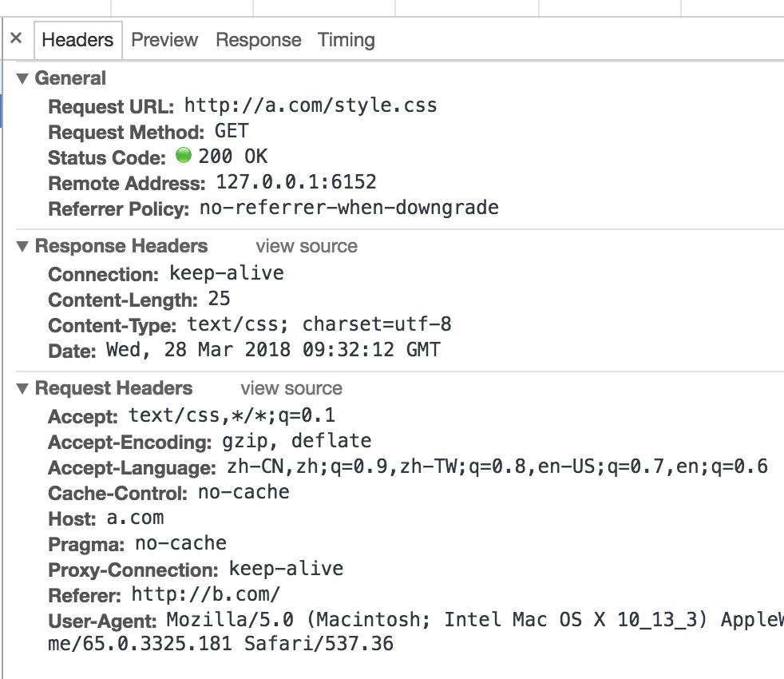Viewport: 784px width, 679px height.
Task: Click the Remote Address value 127.0.0.1:6152
Action: click(296, 182)
